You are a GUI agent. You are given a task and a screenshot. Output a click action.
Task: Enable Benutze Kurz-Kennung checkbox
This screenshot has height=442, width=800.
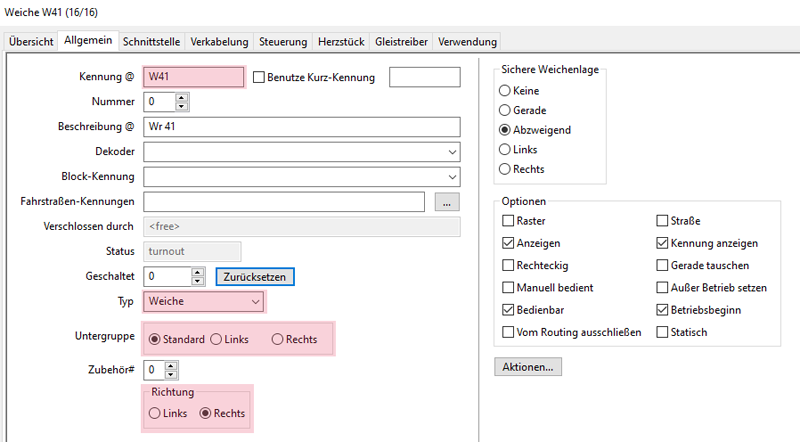pyautogui.click(x=259, y=78)
